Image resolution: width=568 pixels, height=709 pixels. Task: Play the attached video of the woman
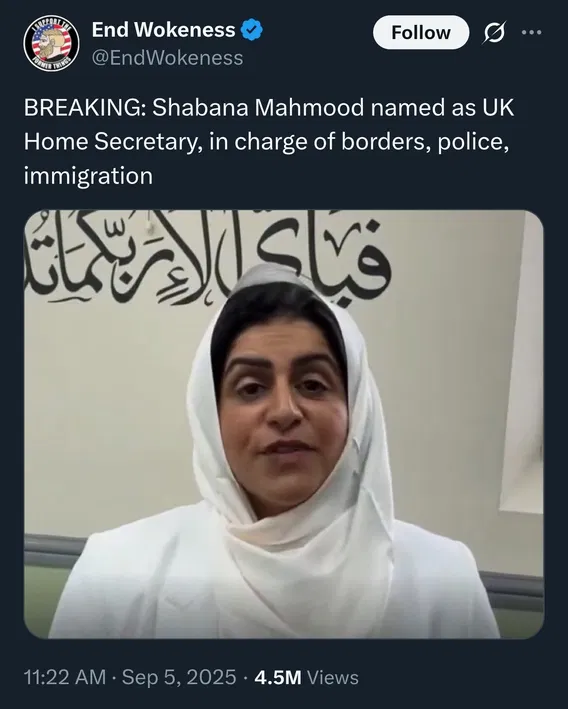click(284, 424)
